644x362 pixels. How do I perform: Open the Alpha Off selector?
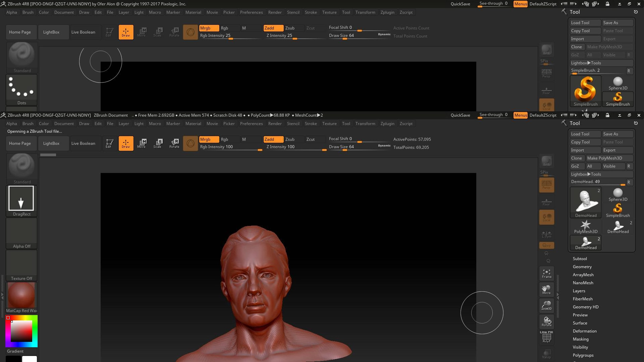[21, 233]
